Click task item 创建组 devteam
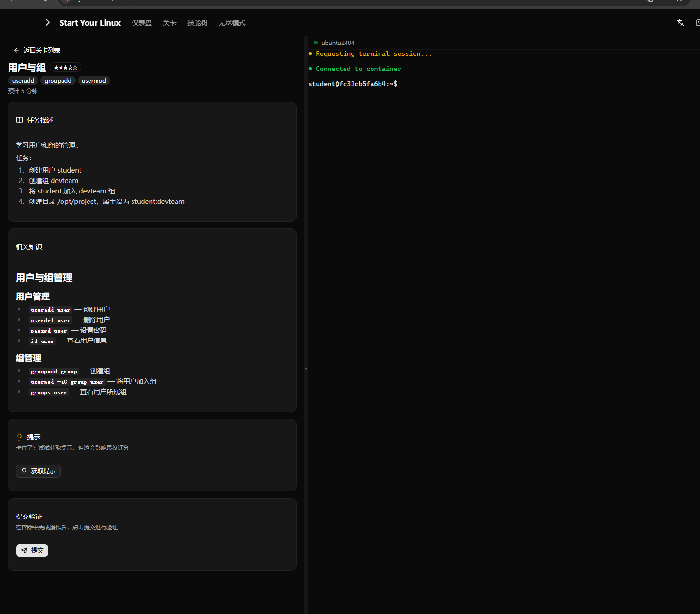The height and width of the screenshot is (614, 700). pos(53,181)
